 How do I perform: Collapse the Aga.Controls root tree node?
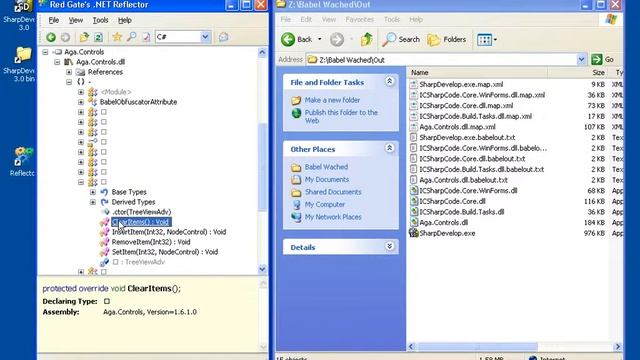point(45,52)
